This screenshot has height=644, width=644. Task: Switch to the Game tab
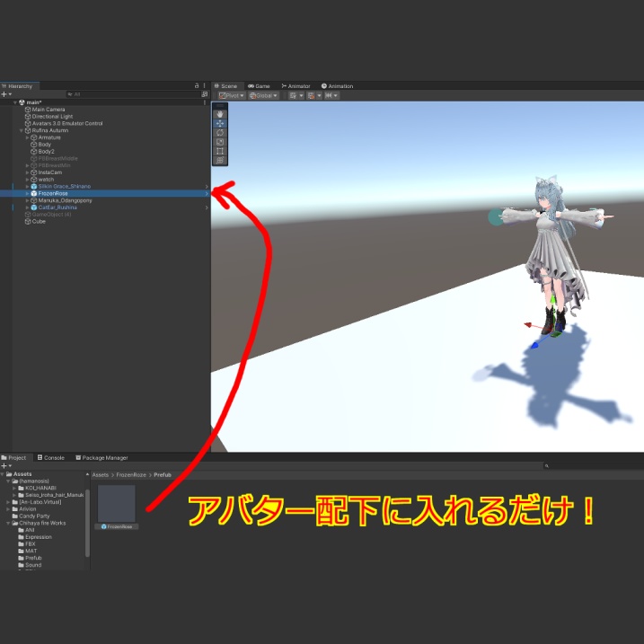pos(259,86)
